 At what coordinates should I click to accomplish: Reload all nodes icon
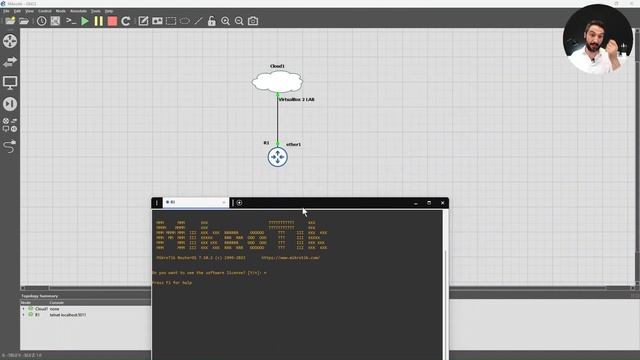(126, 21)
